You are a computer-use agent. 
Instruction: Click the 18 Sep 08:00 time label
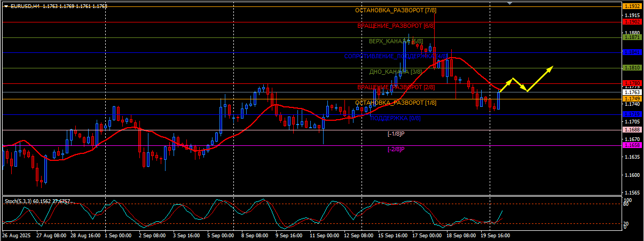(x=461, y=235)
